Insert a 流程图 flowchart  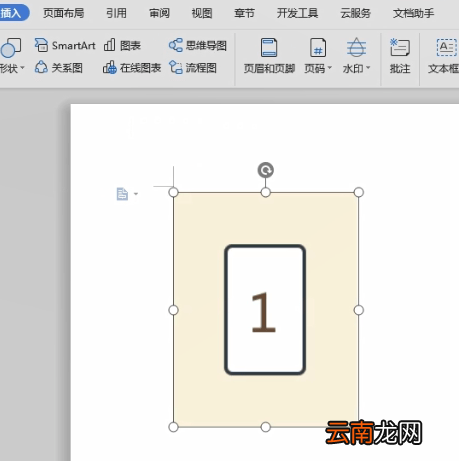pyautogui.click(x=193, y=68)
